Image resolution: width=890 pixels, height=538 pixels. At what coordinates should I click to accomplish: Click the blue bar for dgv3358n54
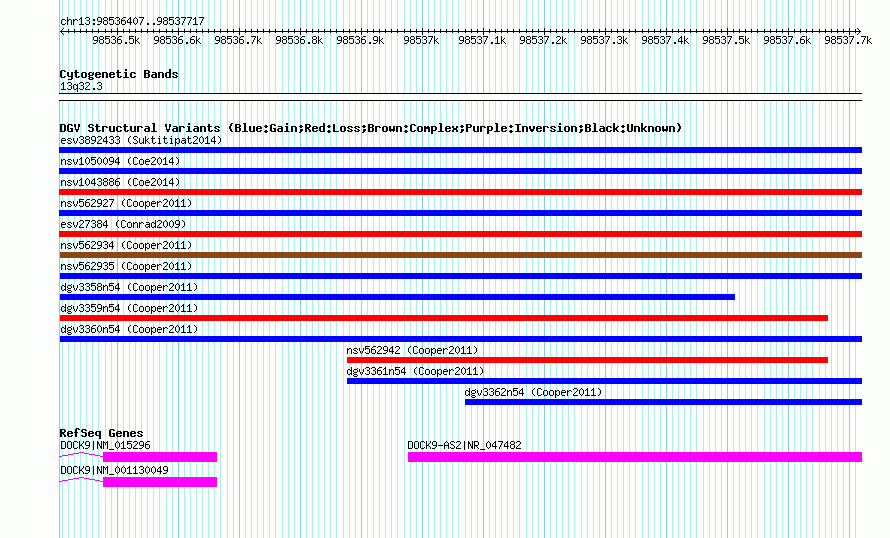pyautogui.click(x=397, y=297)
